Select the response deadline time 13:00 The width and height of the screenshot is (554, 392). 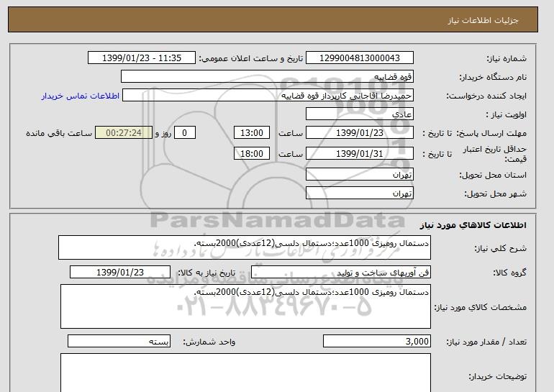coord(252,133)
